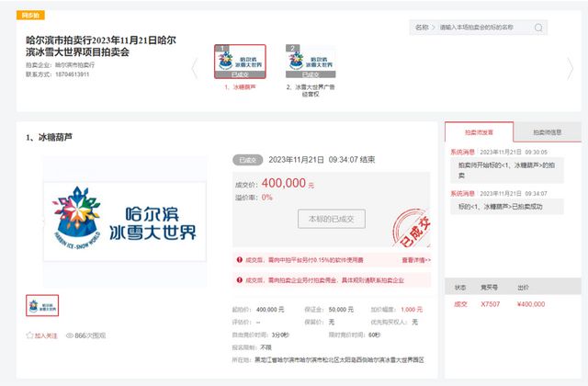The width and height of the screenshot is (588, 386).
Task: Click the 400,000 元 transaction price
Action: tap(288, 183)
